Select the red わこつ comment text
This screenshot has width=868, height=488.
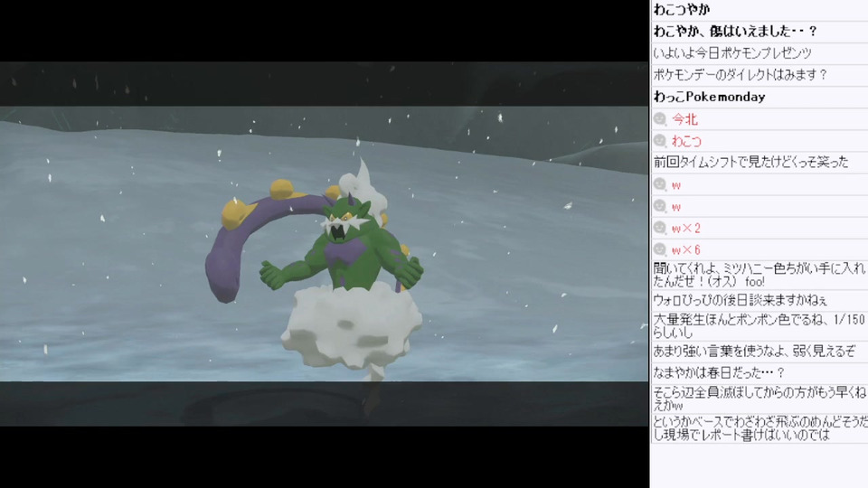pyautogui.click(x=686, y=141)
